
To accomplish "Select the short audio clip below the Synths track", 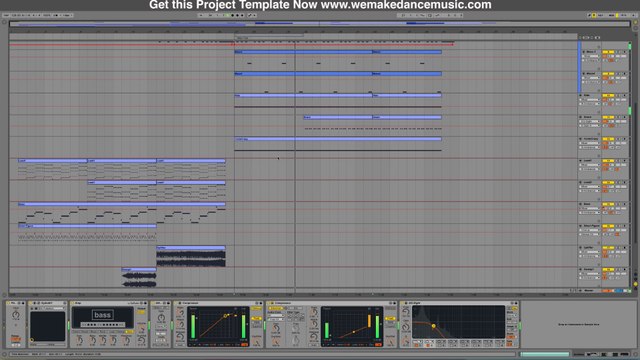I will pyautogui.click(x=139, y=279).
